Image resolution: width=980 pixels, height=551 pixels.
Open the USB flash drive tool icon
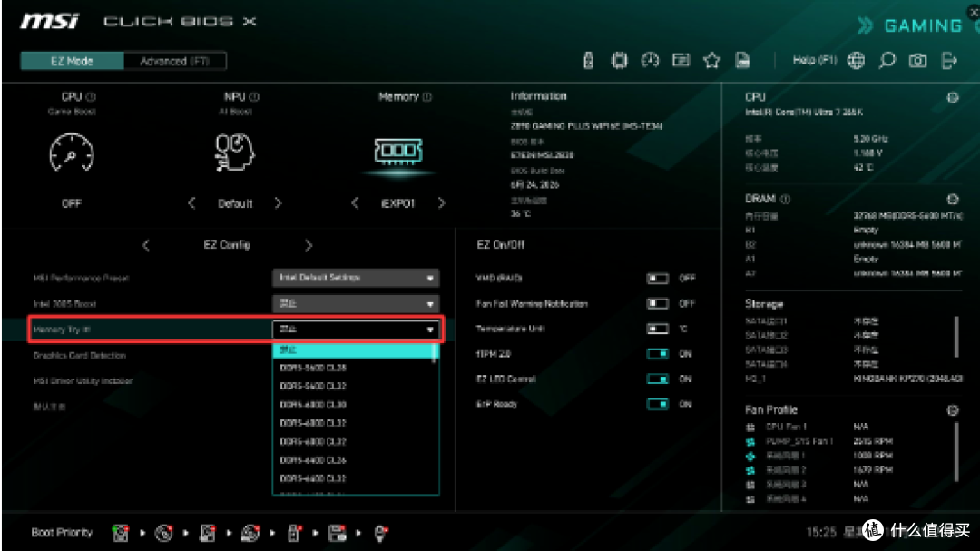pos(588,61)
